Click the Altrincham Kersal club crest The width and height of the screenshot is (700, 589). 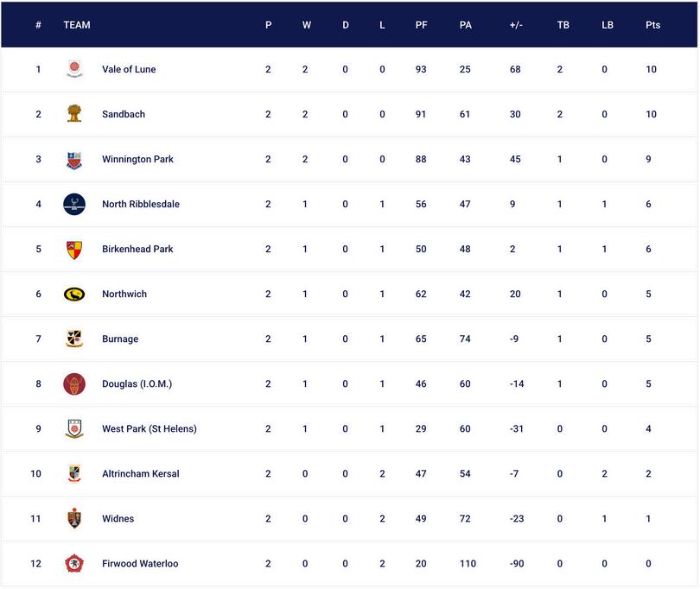(74, 473)
